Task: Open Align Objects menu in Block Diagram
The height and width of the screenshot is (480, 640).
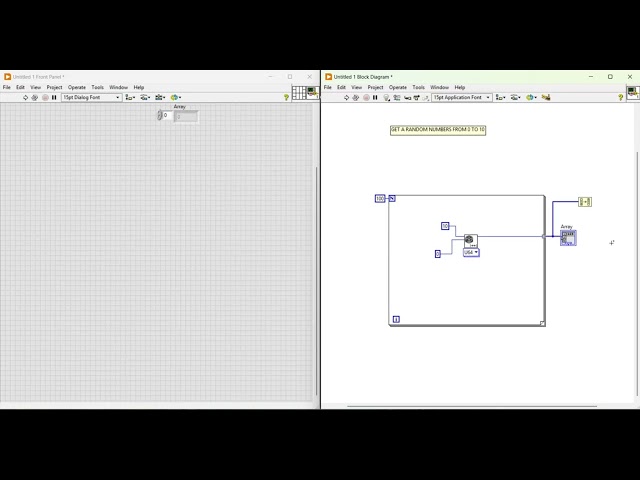Action: point(501,98)
